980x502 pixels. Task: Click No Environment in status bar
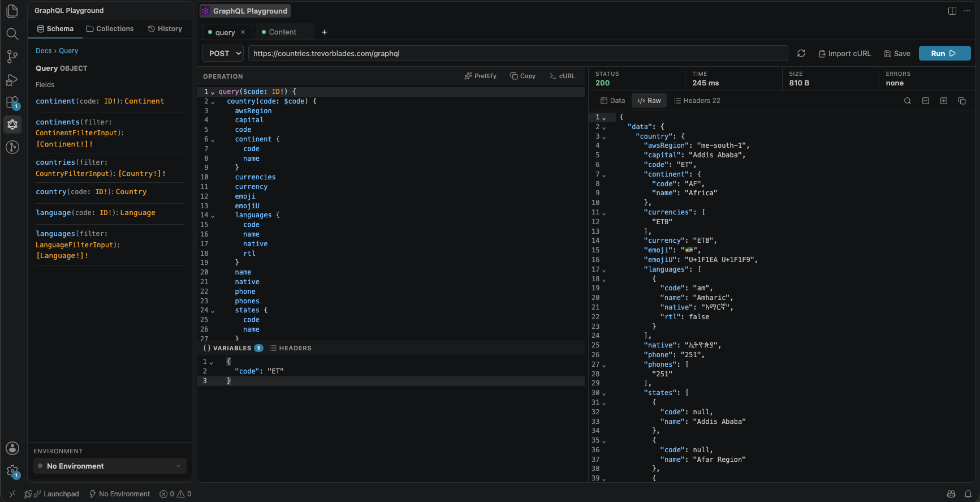coord(120,494)
